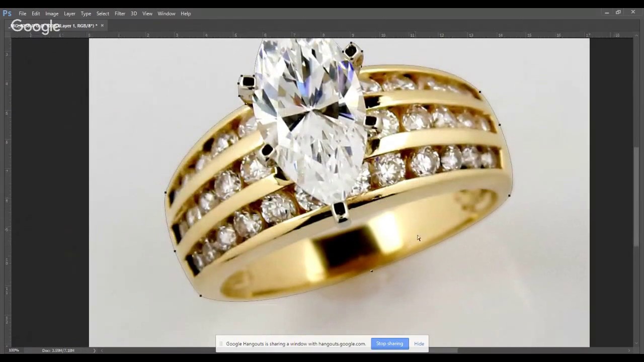Image resolution: width=644 pixels, height=362 pixels.
Task: Open the Window menu
Action: [x=167, y=14]
